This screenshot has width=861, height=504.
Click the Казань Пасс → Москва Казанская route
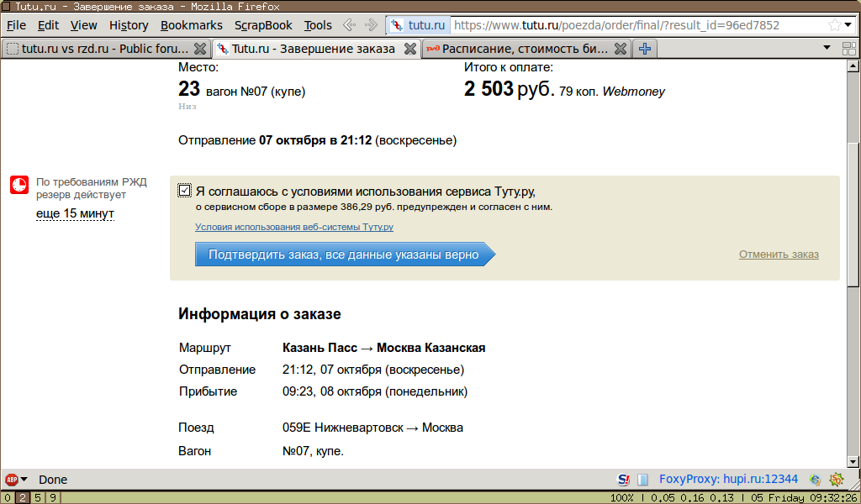(x=383, y=348)
